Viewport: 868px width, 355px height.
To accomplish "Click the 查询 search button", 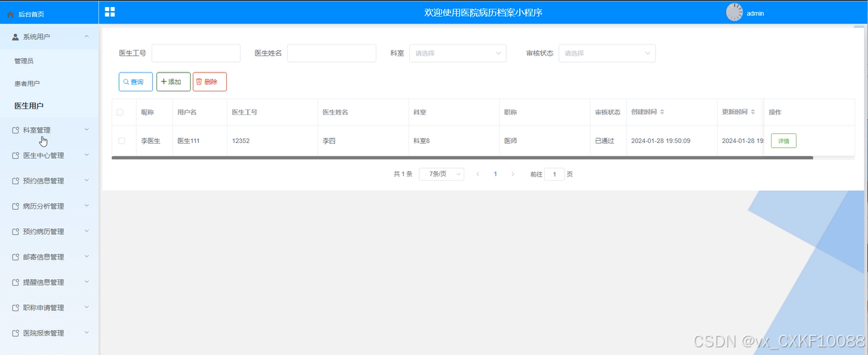I will [x=135, y=82].
